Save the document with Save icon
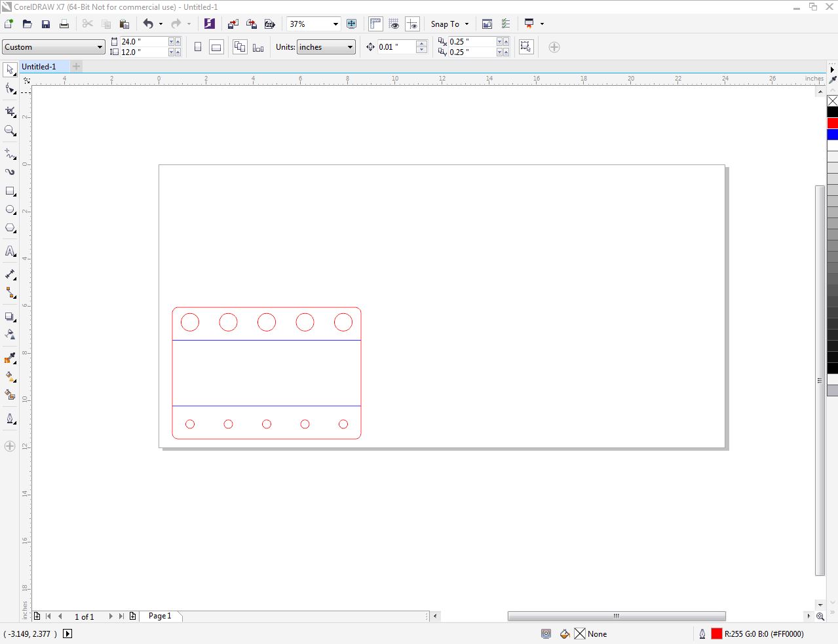Screen dimensions: 838x644 pyautogui.click(x=45, y=24)
